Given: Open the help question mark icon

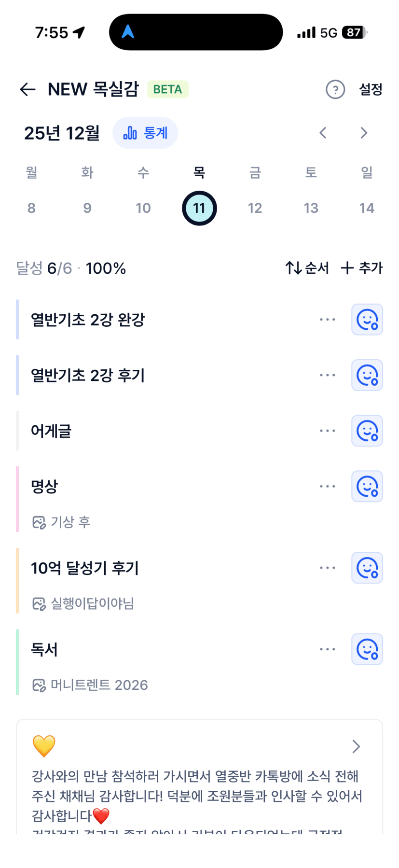Looking at the screenshot, I should pyautogui.click(x=335, y=89).
